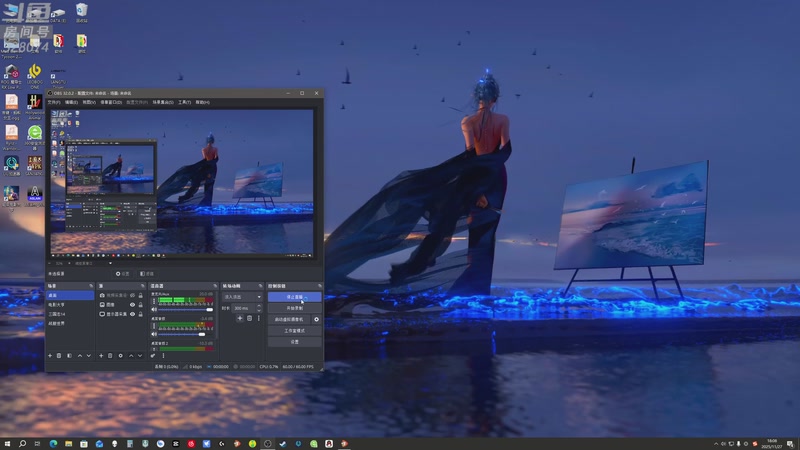Toggle lock on 显示器采集 source
The width and height of the screenshot is (800, 450).
tap(141, 314)
